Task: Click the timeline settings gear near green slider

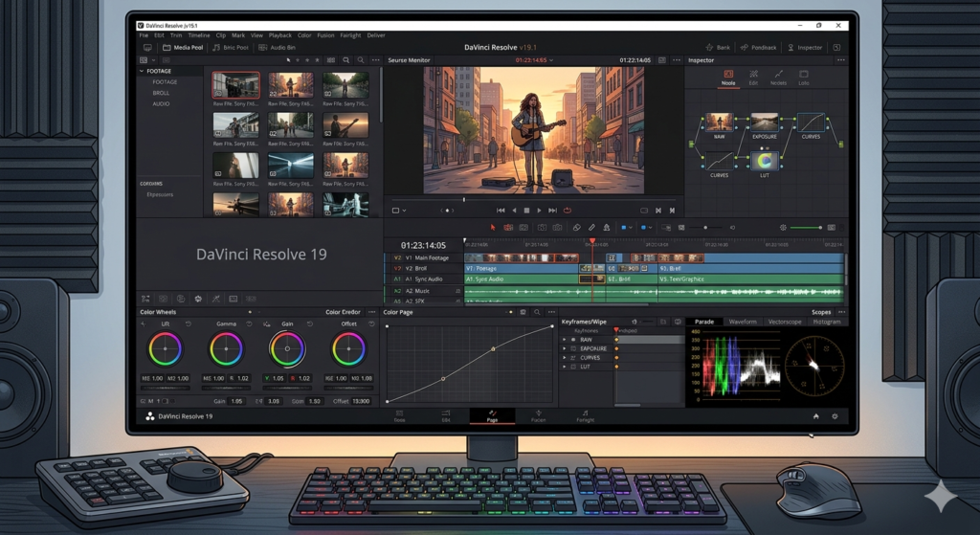Action: (x=783, y=228)
